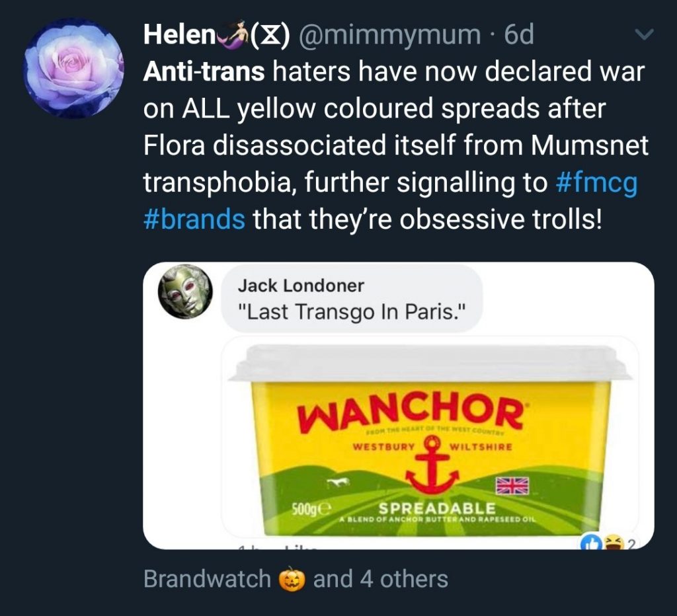Image resolution: width=677 pixels, height=616 pixels.
Task: Select the 'Last Transgo In Paris' comment bubble
Action: point(352,299)
